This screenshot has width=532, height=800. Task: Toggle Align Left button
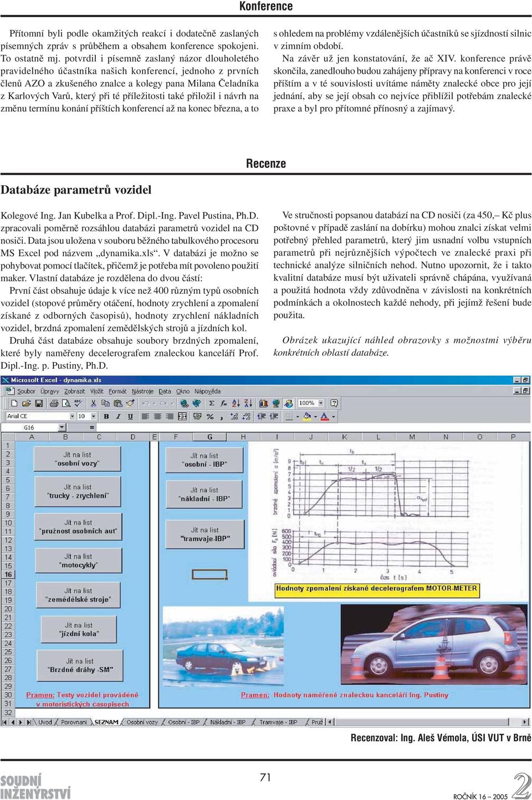[145, 416]
